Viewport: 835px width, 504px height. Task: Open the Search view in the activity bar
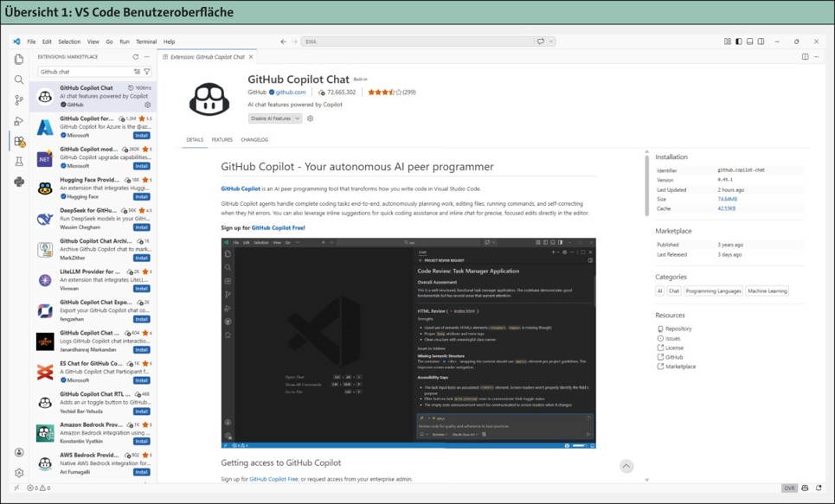point(19,80)
